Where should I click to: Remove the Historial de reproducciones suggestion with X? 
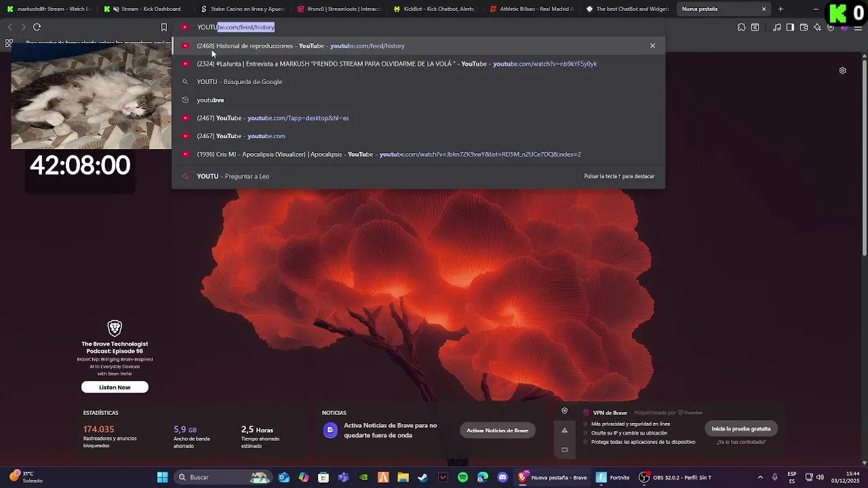pos(652,45)
